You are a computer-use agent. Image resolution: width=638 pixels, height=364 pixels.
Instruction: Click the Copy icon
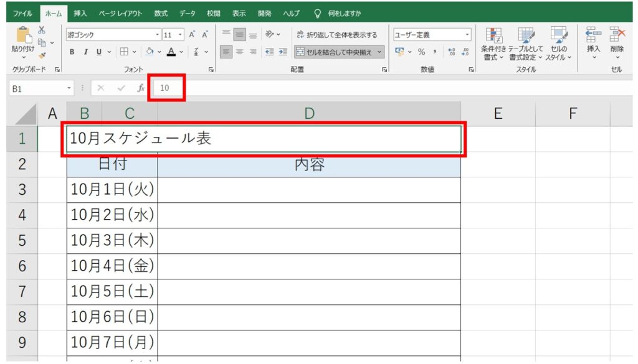click(x=42, y=42)
